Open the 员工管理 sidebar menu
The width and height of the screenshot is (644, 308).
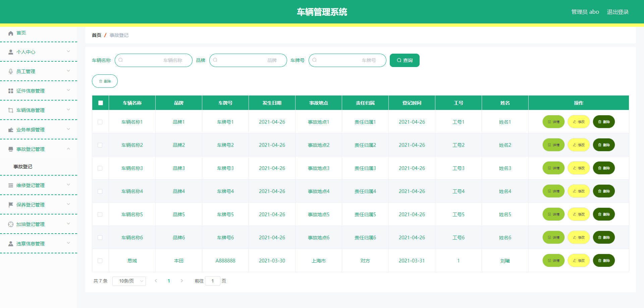tap(39, 72)
